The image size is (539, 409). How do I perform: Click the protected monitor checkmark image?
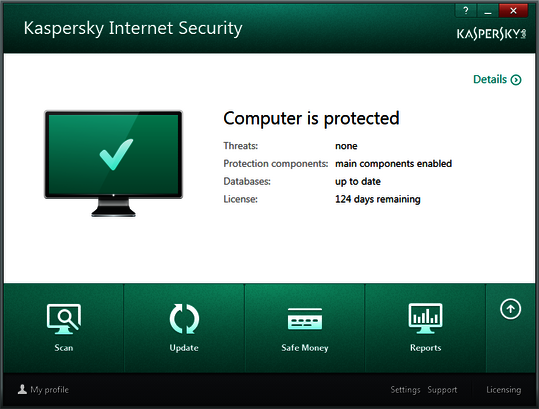[113, 164]
